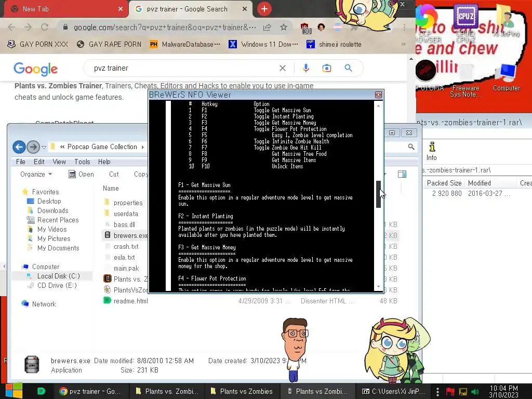This screenshot has width=532, height=399.
Task: Open Windows Start button
Action: 14,391
